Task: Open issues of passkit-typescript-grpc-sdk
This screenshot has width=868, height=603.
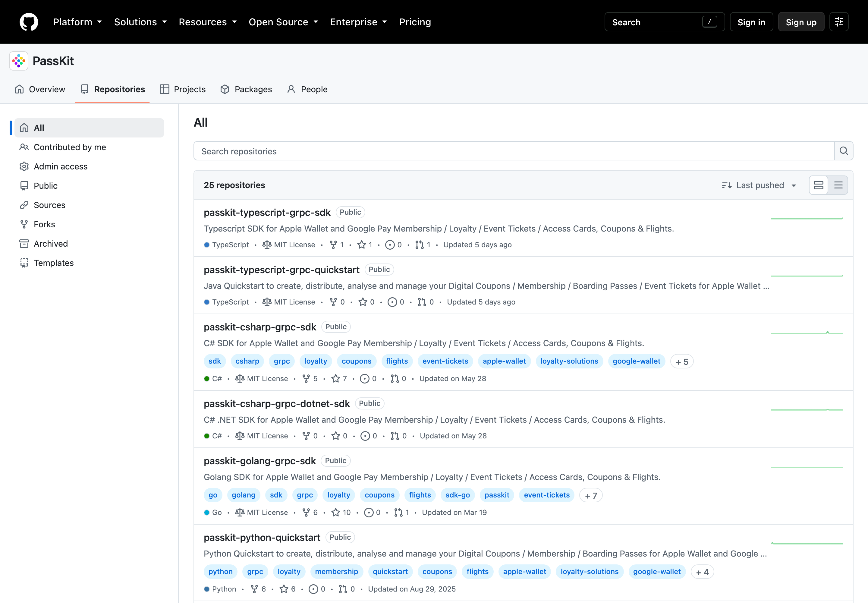Action: 393,245
